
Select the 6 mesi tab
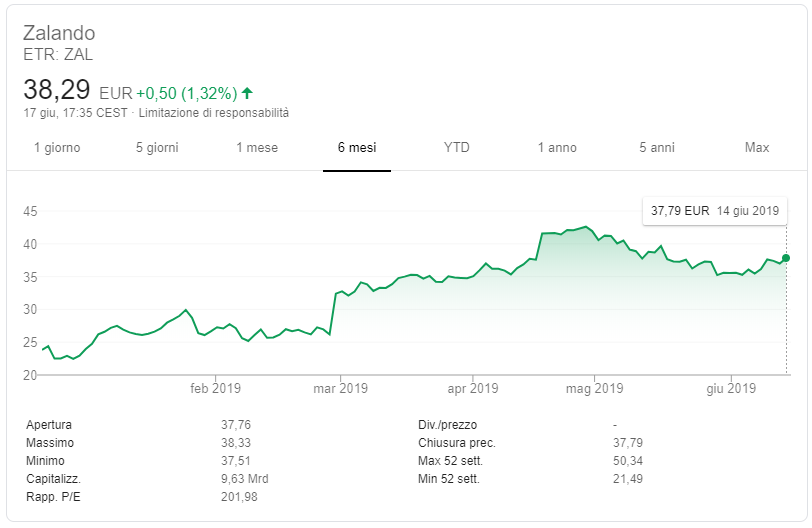click(x=357, y=148)
